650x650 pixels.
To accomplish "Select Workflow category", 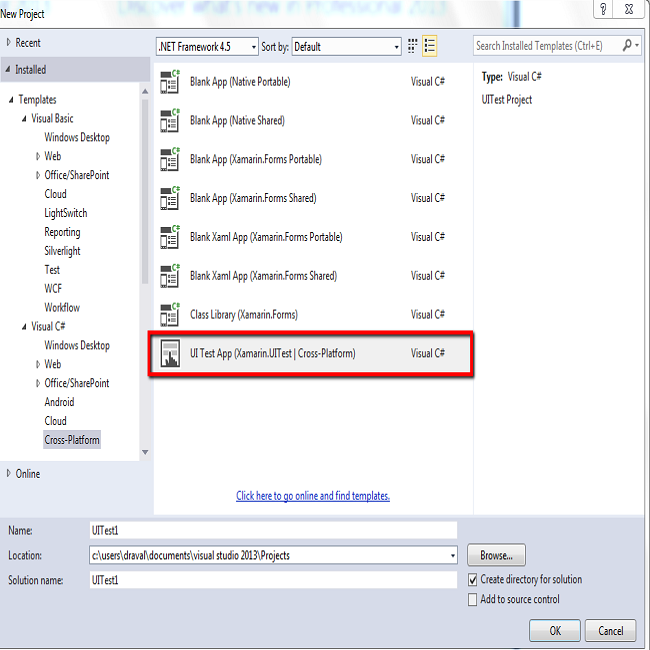I will [62, 308].
